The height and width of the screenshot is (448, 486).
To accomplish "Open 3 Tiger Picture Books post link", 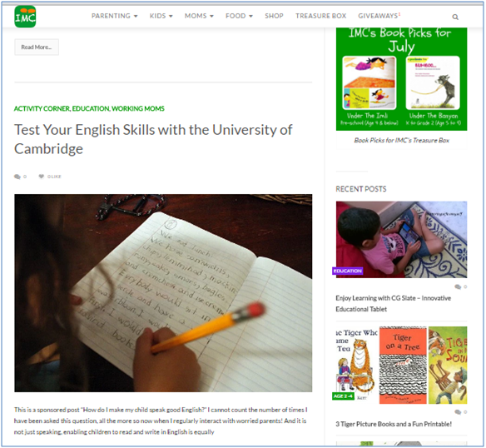I will pos(394,424).
